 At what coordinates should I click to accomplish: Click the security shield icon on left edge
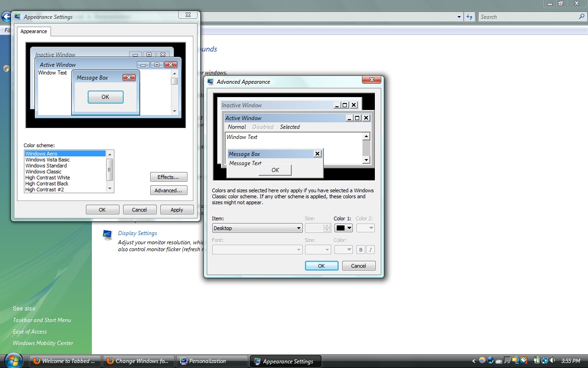pyautogui.click(x=6, y=69)
